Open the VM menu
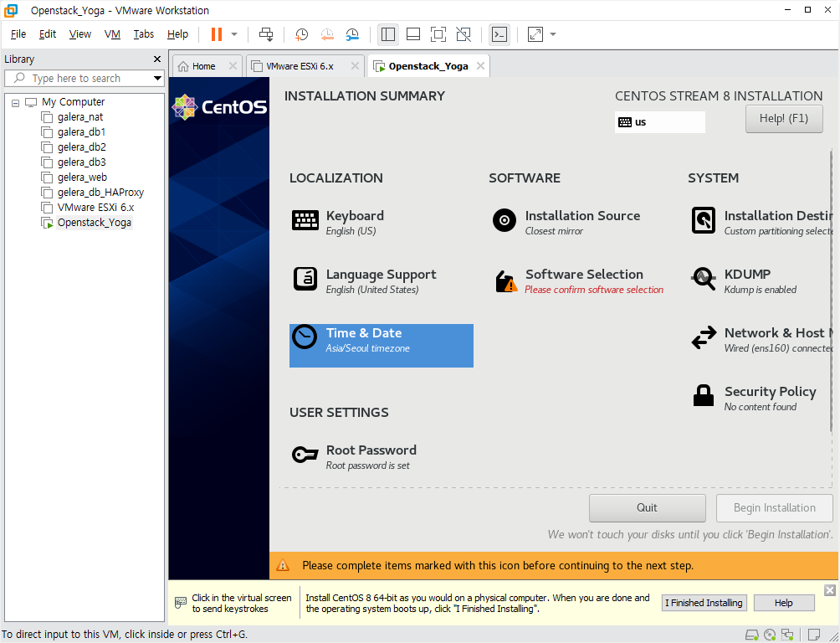The height and width of the screenshot is (643, 840). (x=112, y=34)
